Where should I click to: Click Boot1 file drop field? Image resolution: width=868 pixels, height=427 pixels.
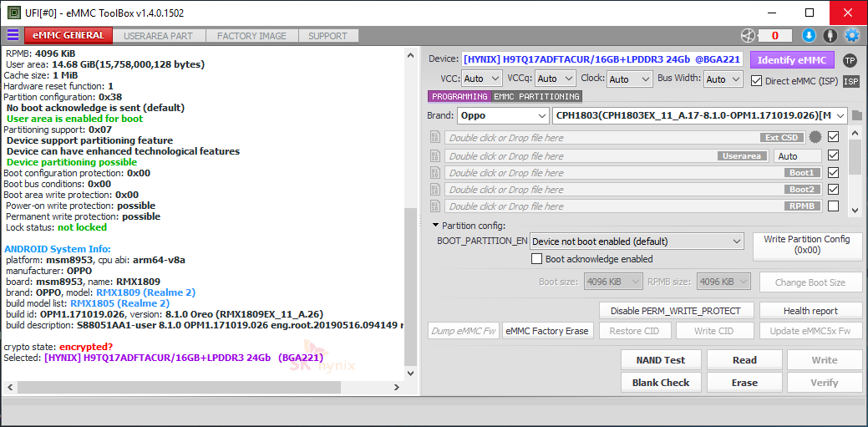click(x=632, y=173)
